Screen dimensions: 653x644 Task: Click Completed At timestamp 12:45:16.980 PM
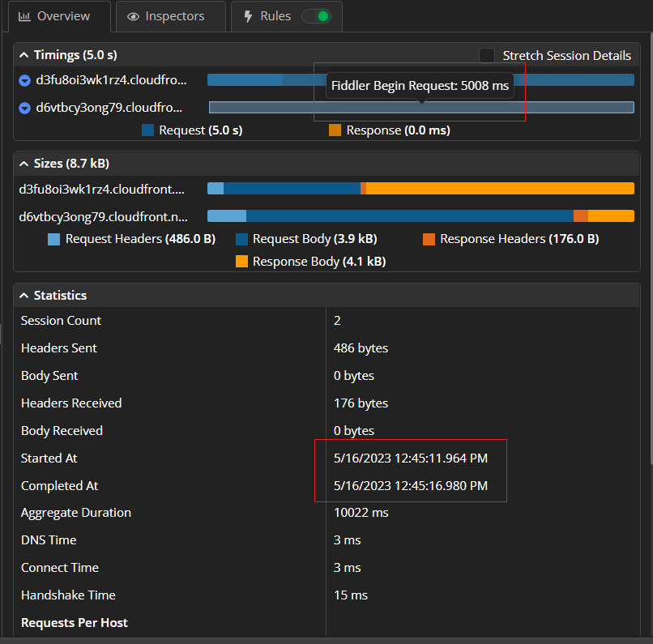[410, 486]
